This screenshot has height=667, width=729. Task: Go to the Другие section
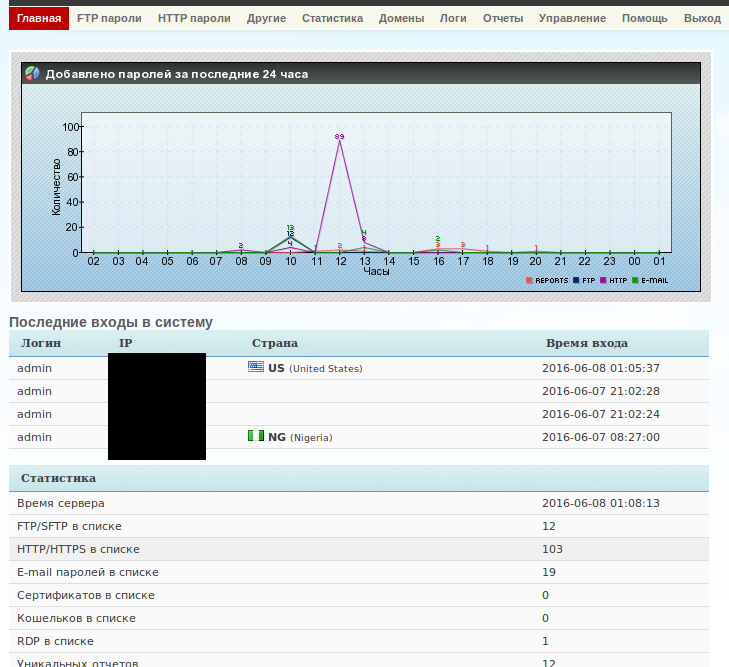(266, 19)
